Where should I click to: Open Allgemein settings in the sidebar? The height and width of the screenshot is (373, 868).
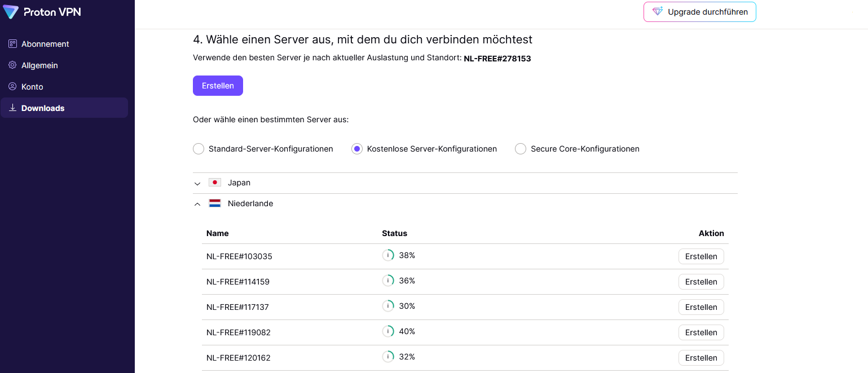point(64,65)
